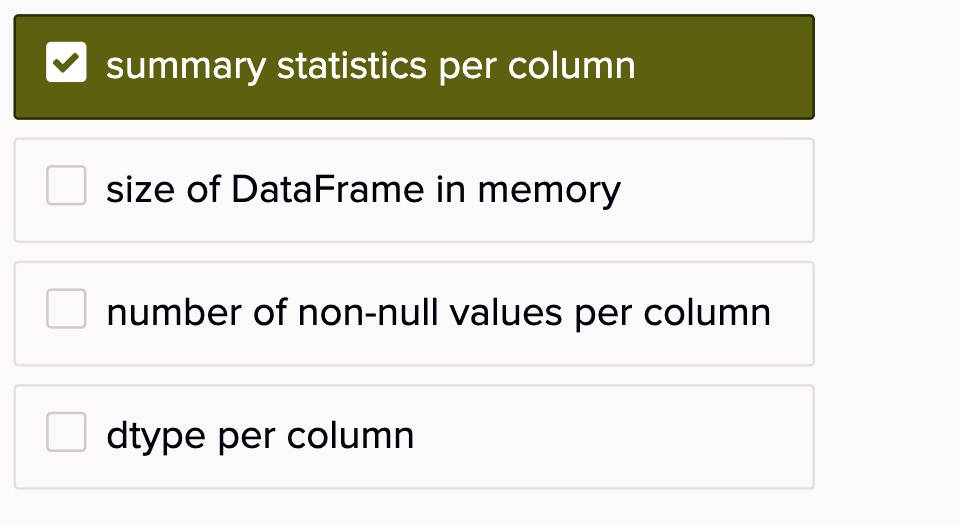Choose the DataFrame memory size answer card
This screenshot has height=526, width=960.
[x=414, y=190]
